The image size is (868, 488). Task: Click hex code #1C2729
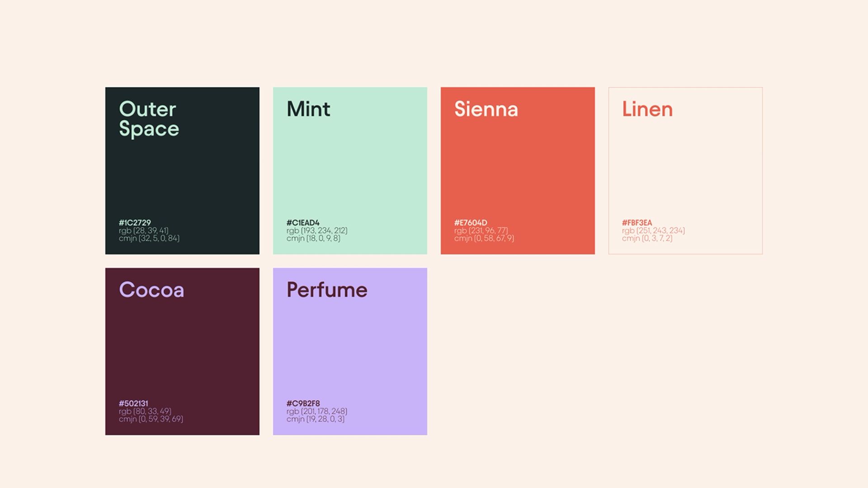click(135, 223)
